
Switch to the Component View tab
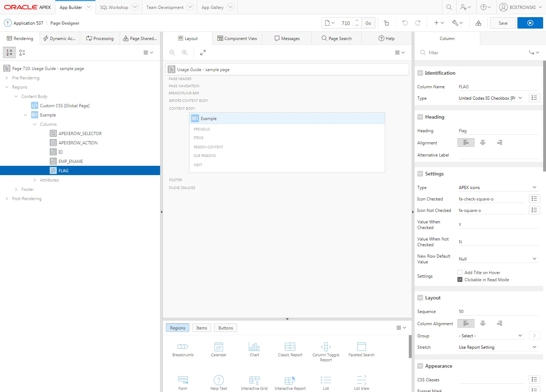tap(237, 38)
